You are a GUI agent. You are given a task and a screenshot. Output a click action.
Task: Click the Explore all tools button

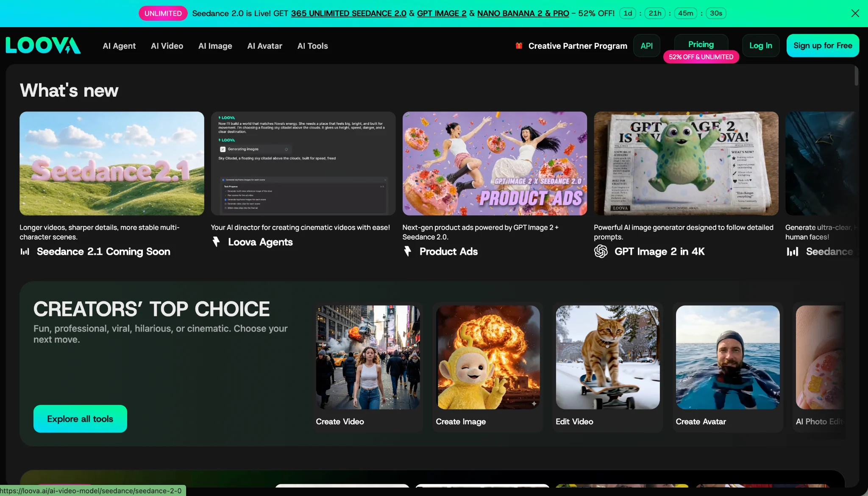(x=80, y=419)
